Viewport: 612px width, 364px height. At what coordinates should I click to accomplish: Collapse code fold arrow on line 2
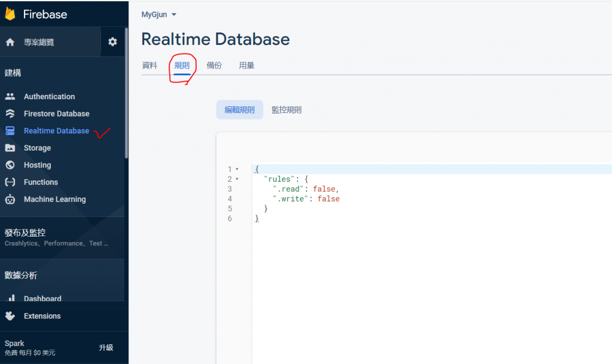(237, 179)
